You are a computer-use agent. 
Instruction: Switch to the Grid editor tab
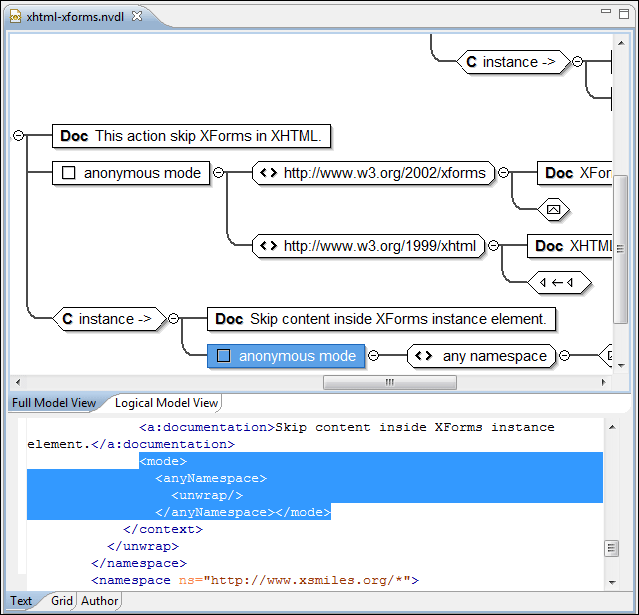[x=62, y=601]
